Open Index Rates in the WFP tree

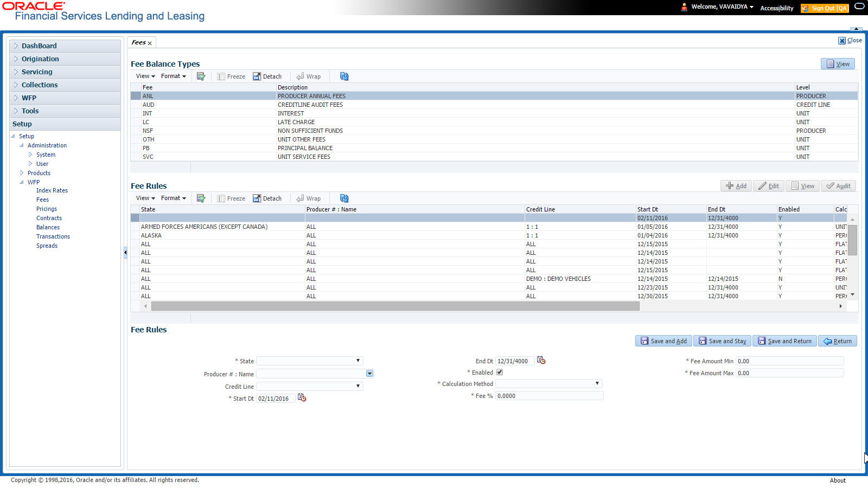[x=52, y=190]
